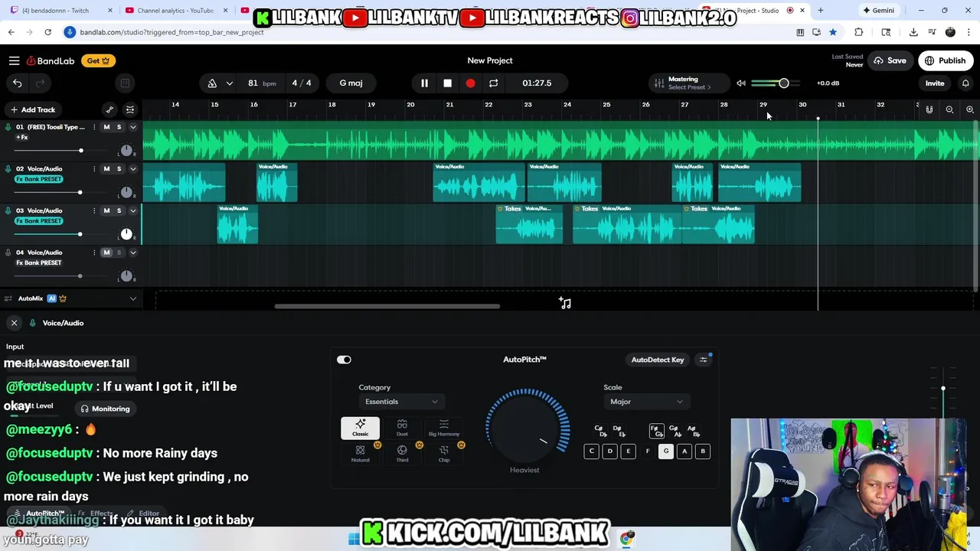Adjust the master volume slider
This screenshot has width=980, height=551.
(x=775, y=83)
